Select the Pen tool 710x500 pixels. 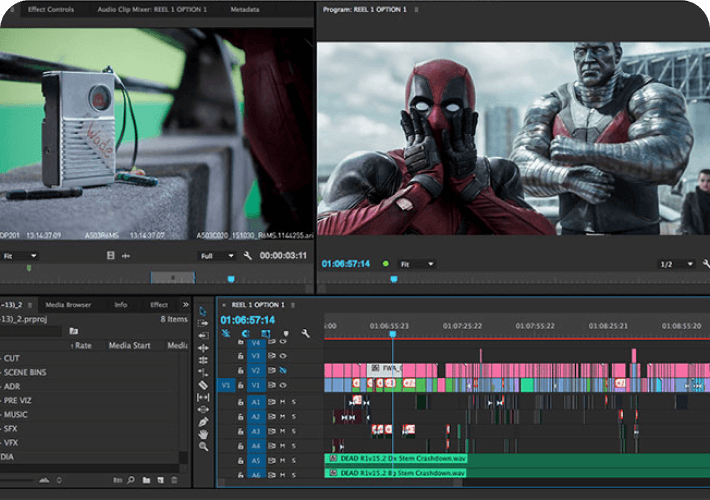point(203,422)
